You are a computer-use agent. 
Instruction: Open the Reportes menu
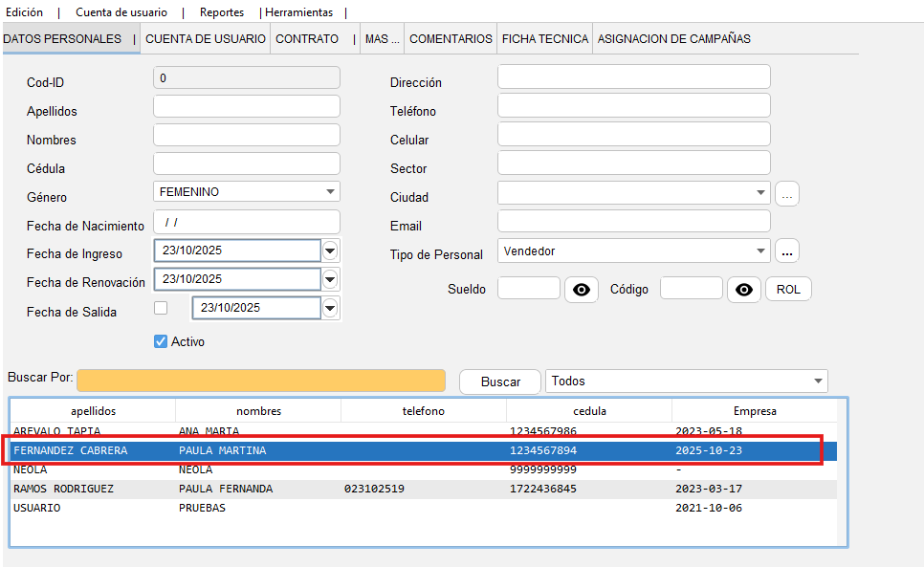tap(221, 12)
